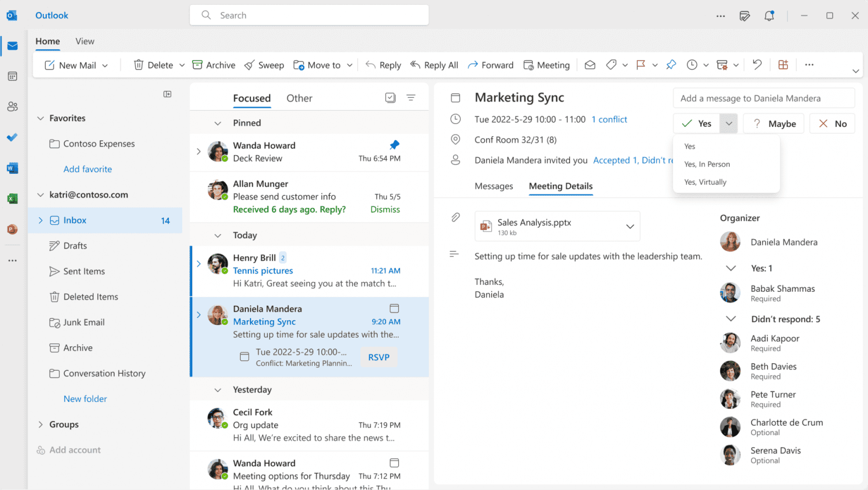Open the People icon in left rail
The width and height of the screenshot is (868, 490).
point(12,107)
